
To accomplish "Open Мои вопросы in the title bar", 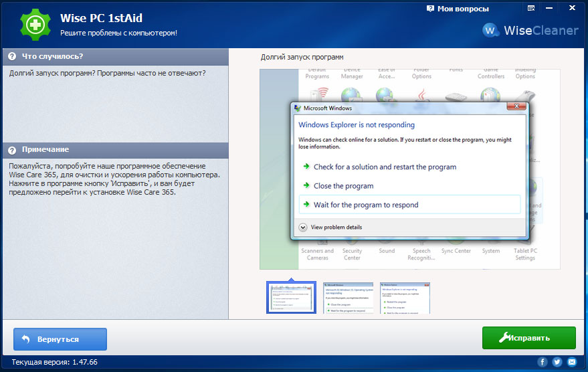I will (458, 9).
